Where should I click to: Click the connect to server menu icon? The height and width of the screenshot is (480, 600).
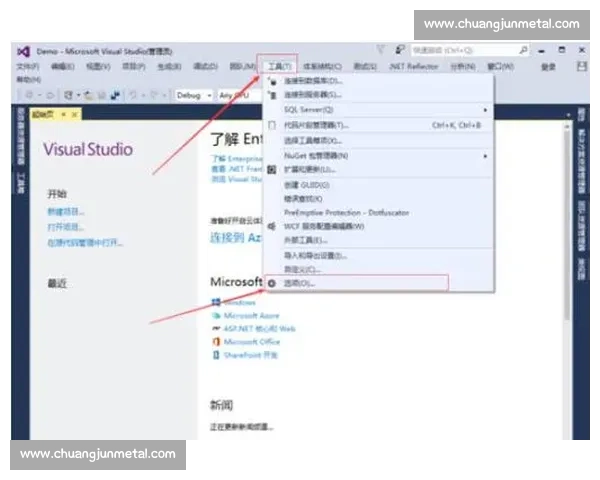coord(272,95)
